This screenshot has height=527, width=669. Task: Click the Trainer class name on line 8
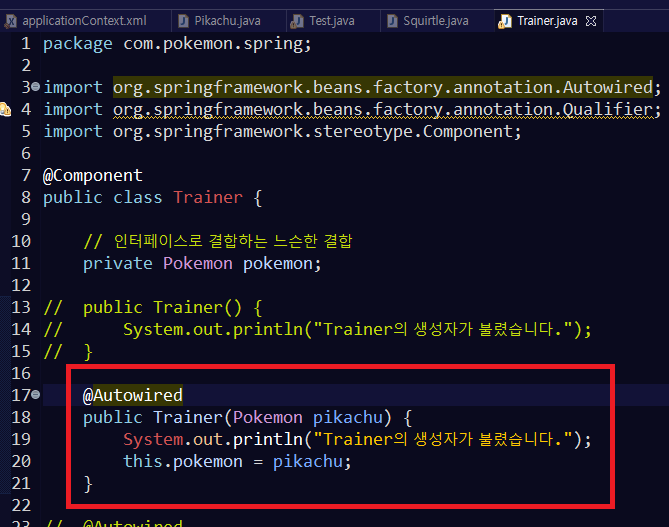pos(208,197)
